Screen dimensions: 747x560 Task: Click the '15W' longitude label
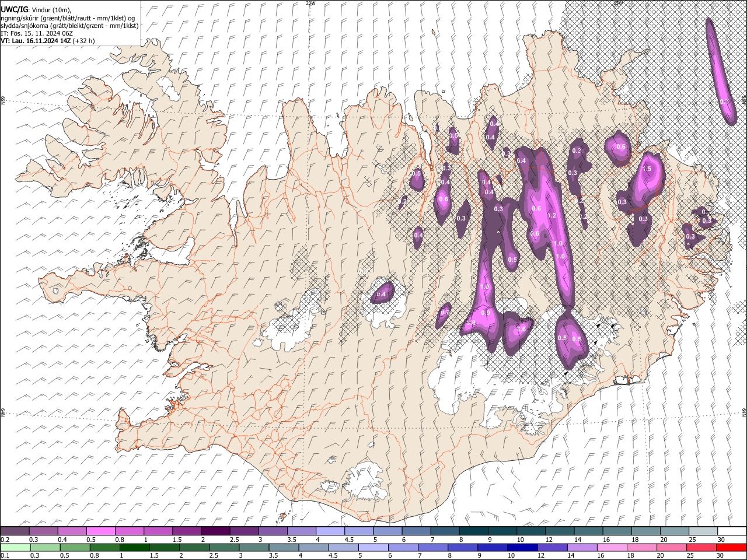click(618, 3)
